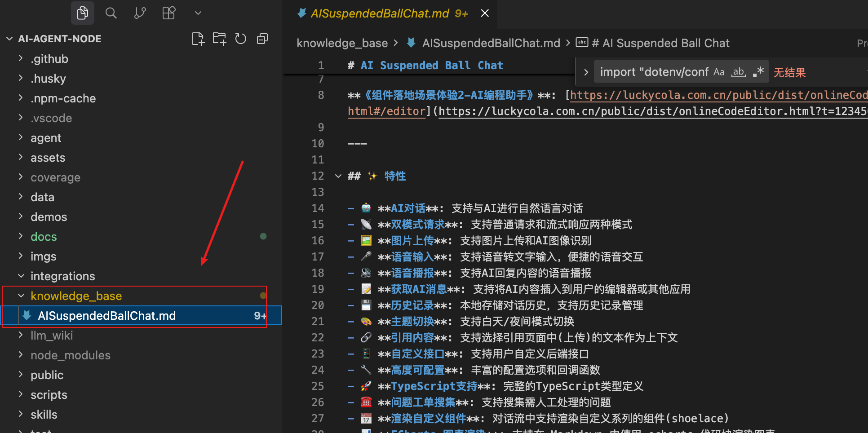Click knowledge_base in the breadcrumb
Screen dimensions: 868x433
click(x=342, y=43)
